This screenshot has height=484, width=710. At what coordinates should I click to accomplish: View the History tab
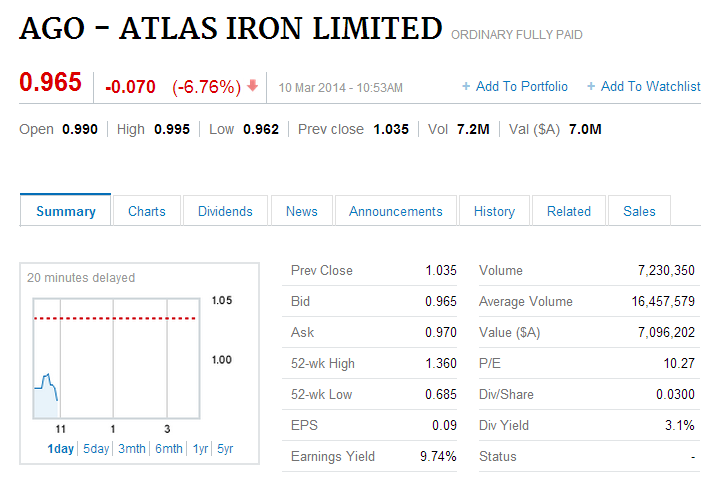494,211
